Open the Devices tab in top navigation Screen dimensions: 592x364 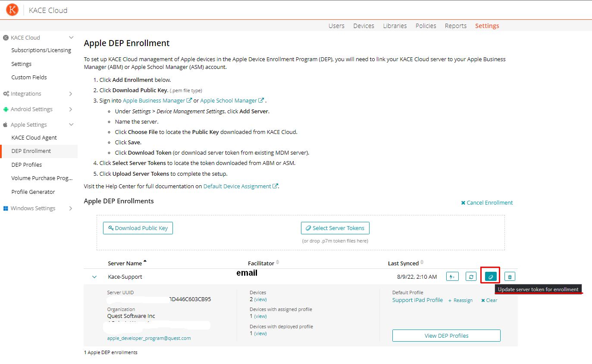(x=363, y=26)
